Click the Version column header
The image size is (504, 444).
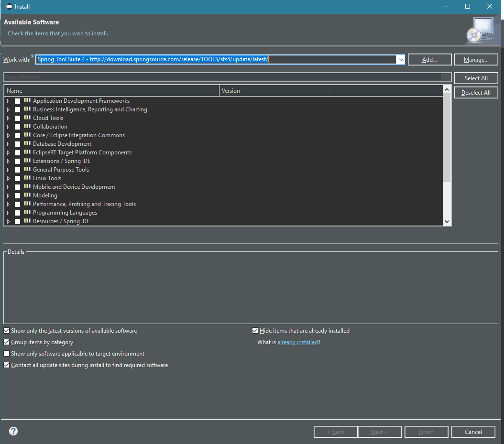point(276,91)
